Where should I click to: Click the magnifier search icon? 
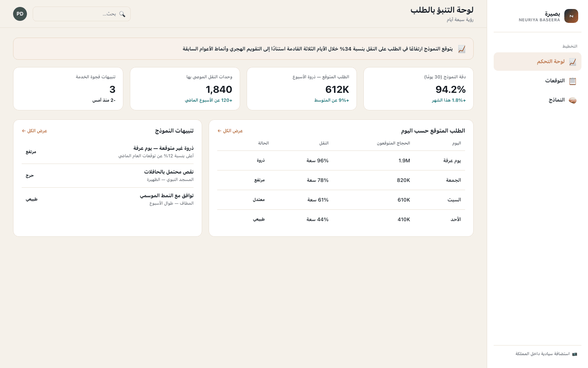point(122,14)
